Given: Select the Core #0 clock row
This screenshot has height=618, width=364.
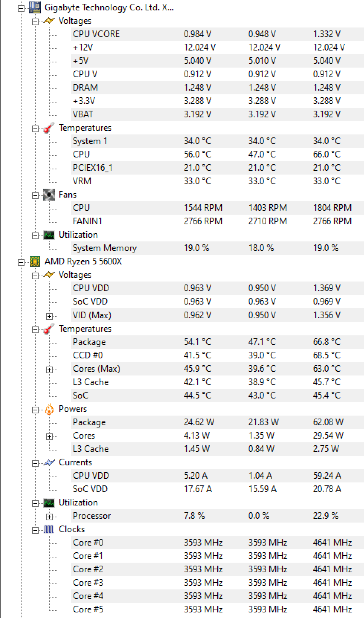Looking at the screenshot, I should point(218,543).
